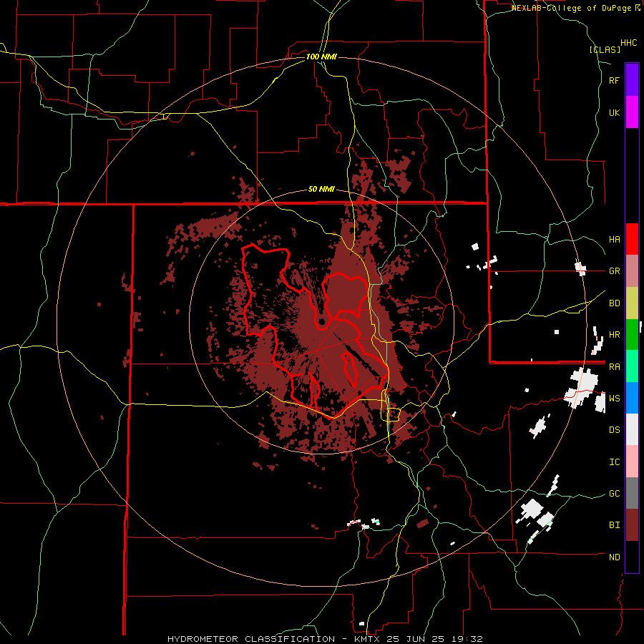Click the black ND legend color swatch

click(x=632, y=557)
